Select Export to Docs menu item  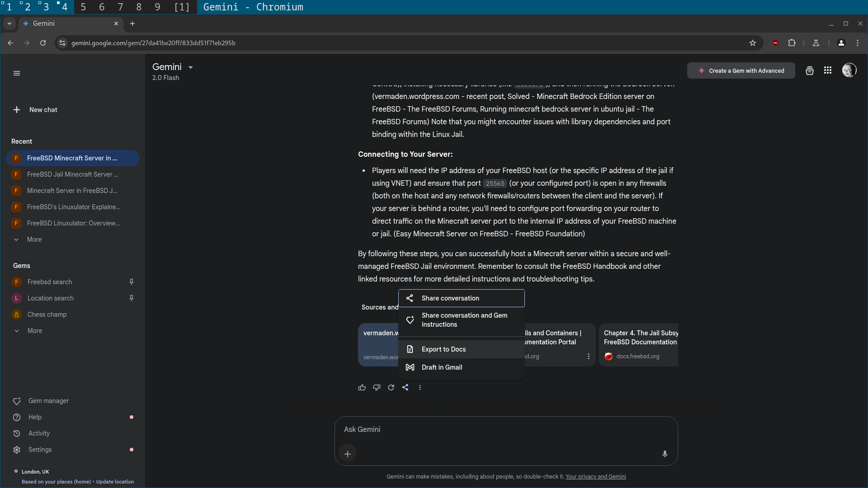(443, 349)
